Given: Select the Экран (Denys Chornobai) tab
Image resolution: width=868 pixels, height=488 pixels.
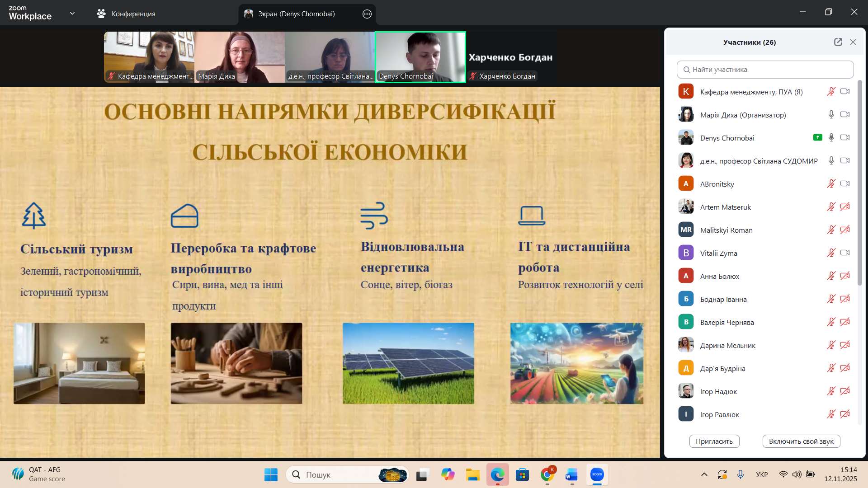Looking at the screenshot, I should (x=296, y=14).
